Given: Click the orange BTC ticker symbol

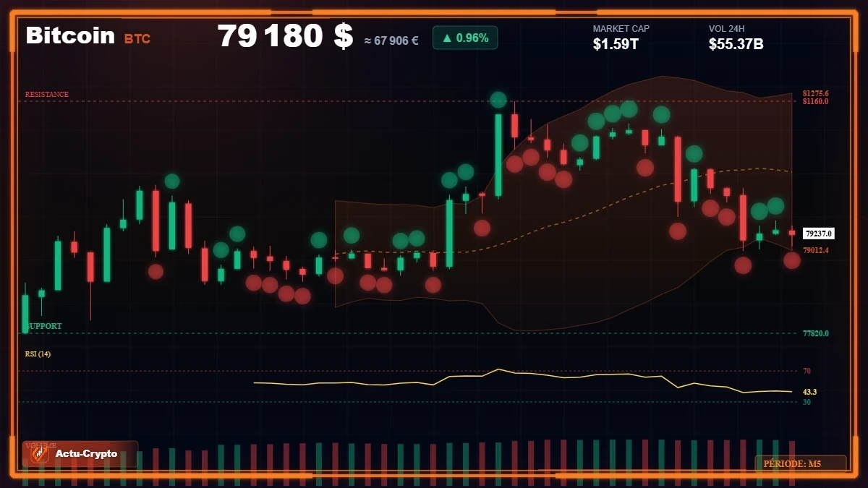Looking at the screenshot, I should click(x=137, y=39).
